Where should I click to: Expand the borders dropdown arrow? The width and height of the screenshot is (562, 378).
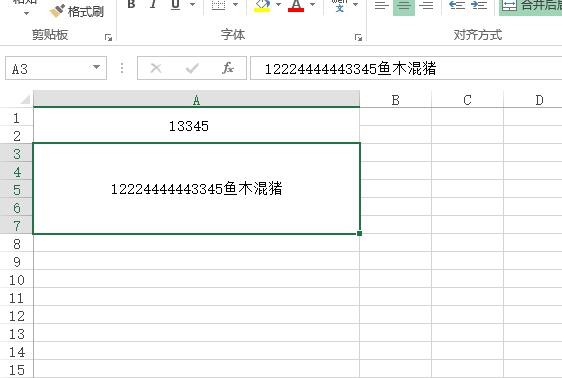click(x=235, y=5)
